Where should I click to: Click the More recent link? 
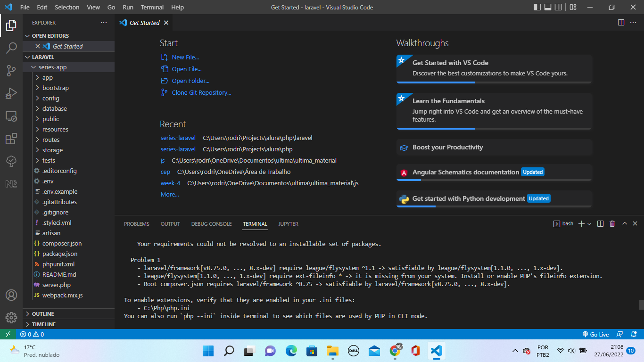[170, 194]
